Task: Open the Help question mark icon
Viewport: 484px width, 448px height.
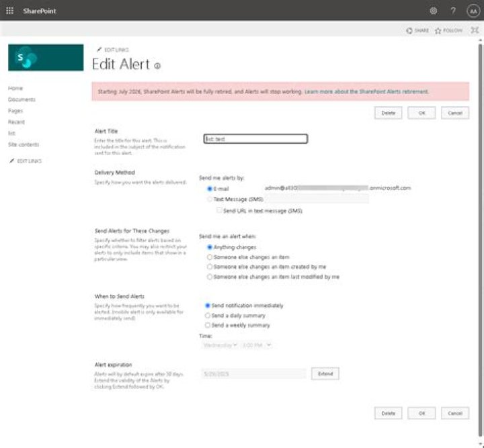Action: [x=453, y=11]
